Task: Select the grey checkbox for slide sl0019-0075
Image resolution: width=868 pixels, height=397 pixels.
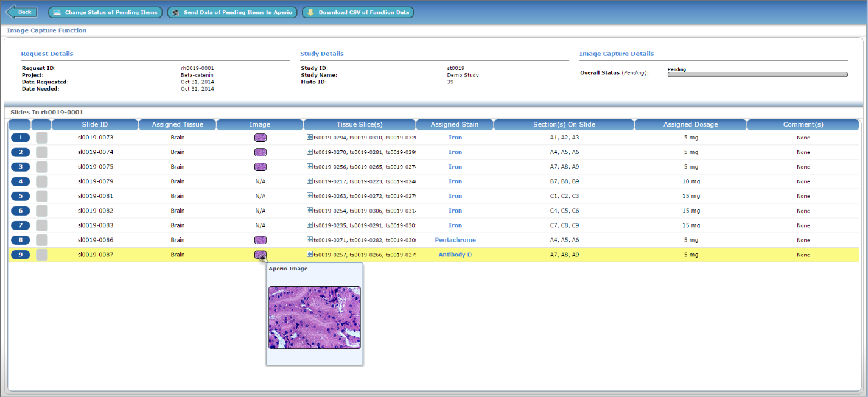Action: pos(42,167)
